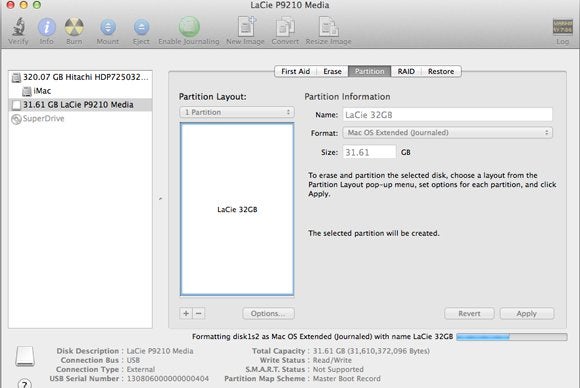This screenshot has height=388, width=580.
Task: Click the formatting progress bar
Action: coord(512,337)
